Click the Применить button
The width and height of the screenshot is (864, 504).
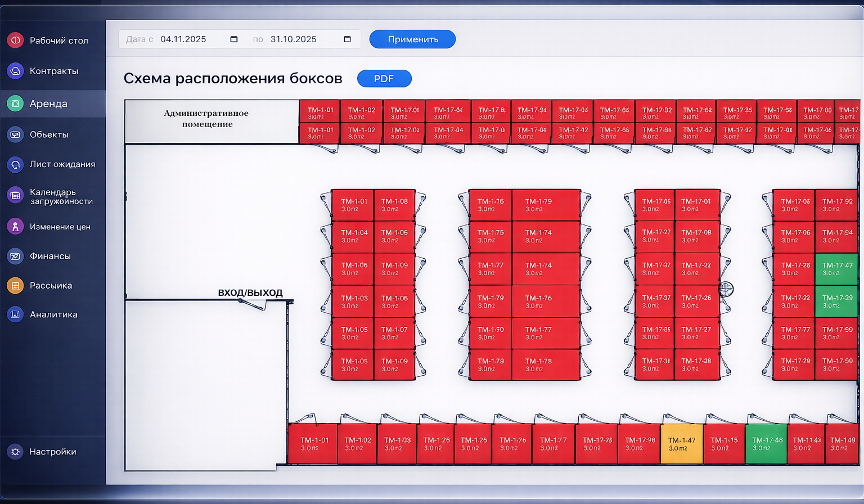pyautogui.click(x=412, y=39)
